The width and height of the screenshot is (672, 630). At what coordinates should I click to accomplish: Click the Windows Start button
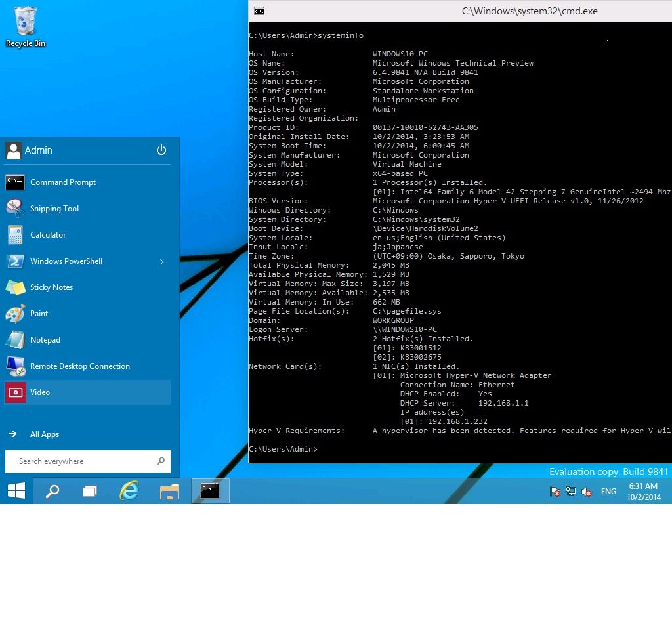16,491
